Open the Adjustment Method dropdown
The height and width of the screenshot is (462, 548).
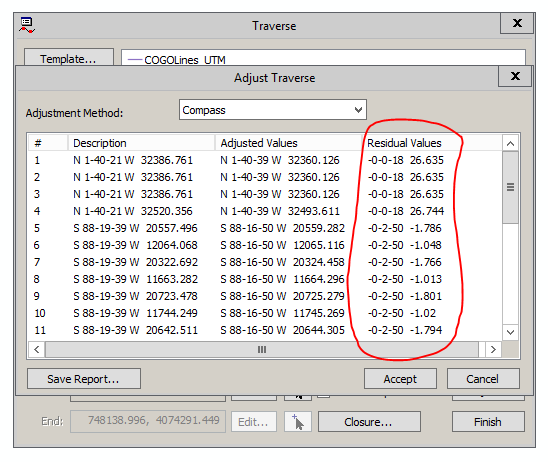(273, 110)
